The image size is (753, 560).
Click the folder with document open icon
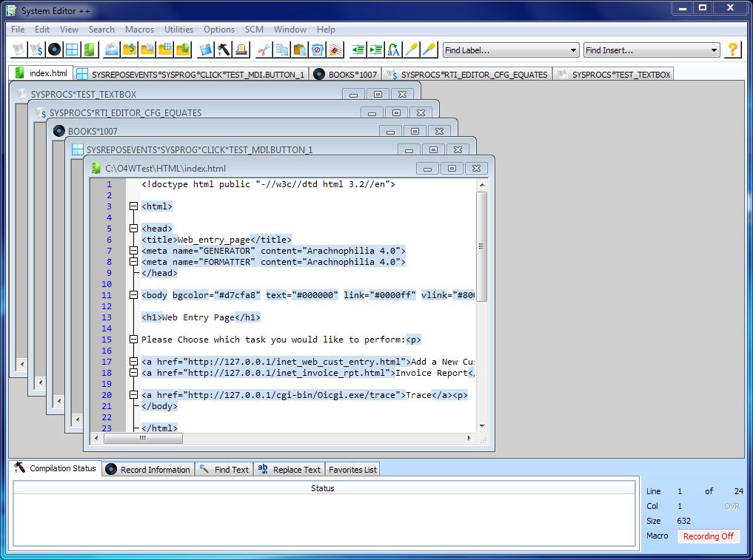click(147, 50)
